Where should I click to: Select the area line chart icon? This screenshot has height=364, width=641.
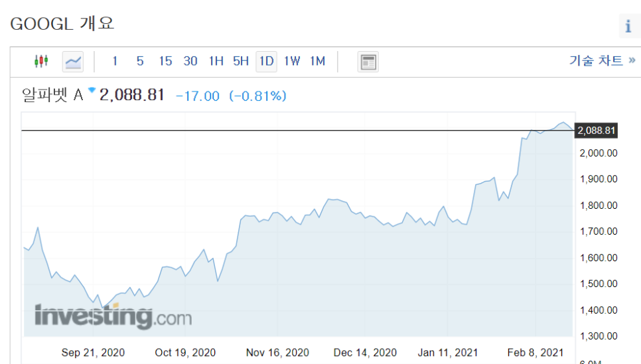click(x=73, y=62)
